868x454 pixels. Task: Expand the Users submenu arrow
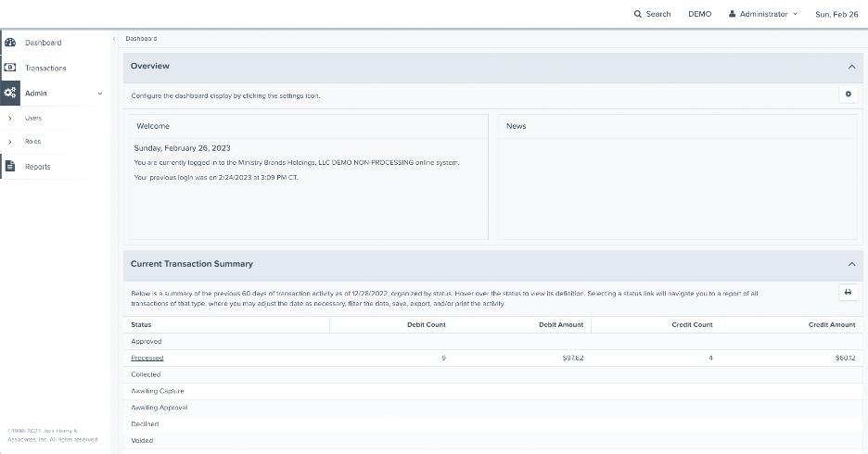click(9, 119)
